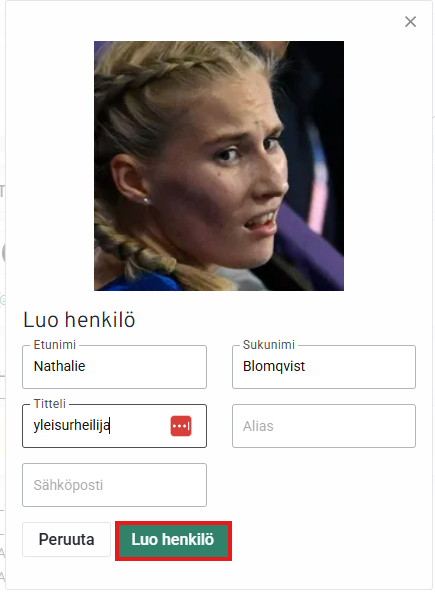Click the Sukunimi floating label
Viewport: 435px width, 592px height.
(268, 345)
